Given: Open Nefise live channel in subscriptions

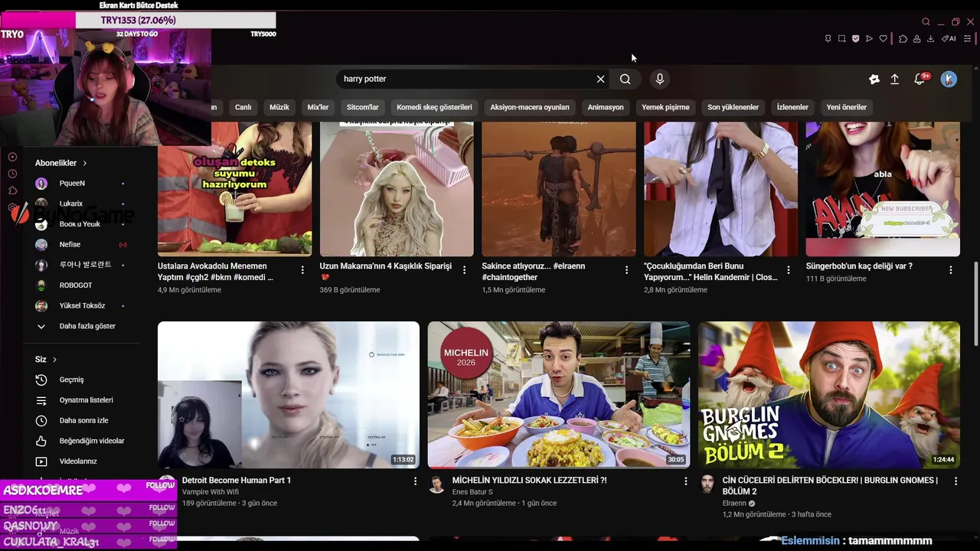Looking at the screenshot, I should point(82,244).
